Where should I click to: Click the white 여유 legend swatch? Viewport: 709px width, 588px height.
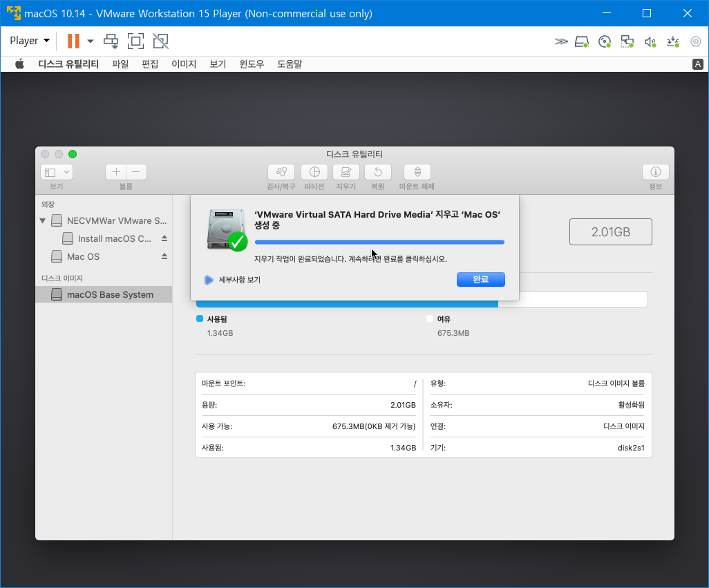pos(430,319)
